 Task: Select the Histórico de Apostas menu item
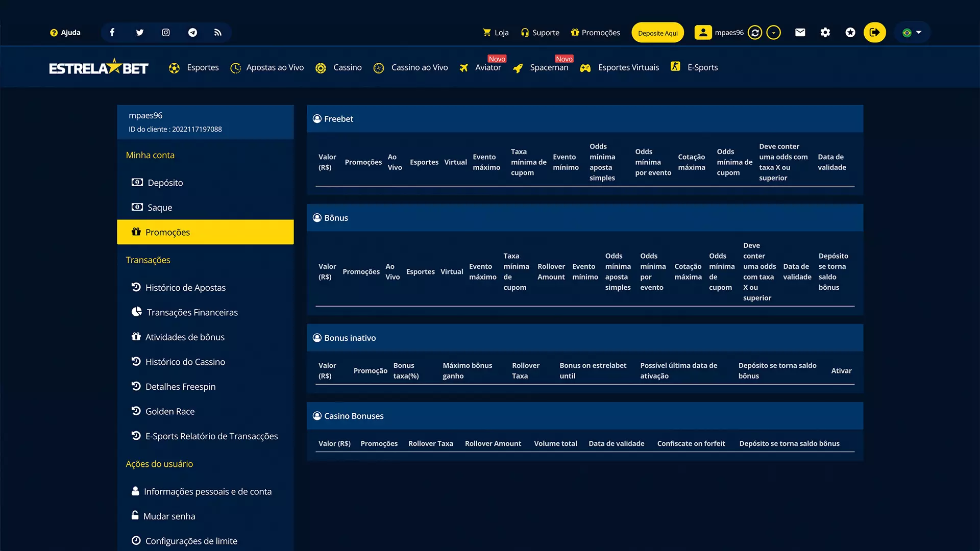click(x=185, y=287)
